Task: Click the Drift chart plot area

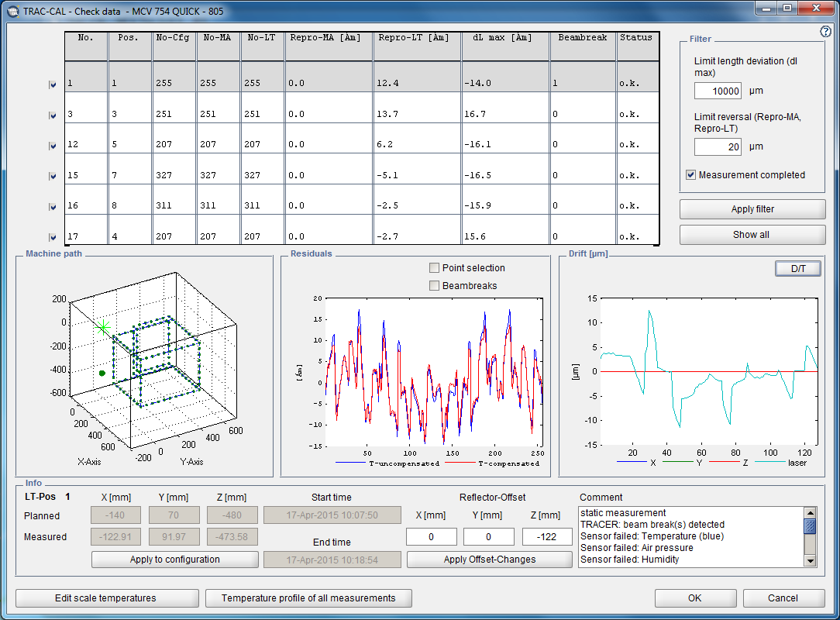Action: [709, 371]
